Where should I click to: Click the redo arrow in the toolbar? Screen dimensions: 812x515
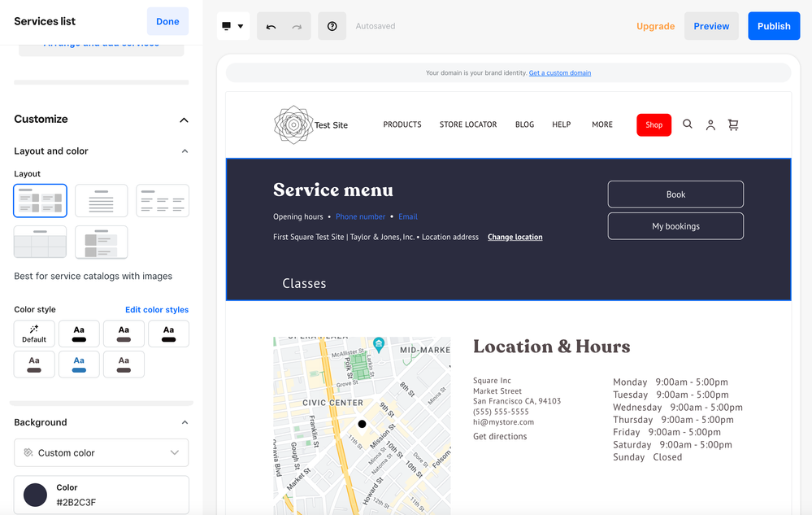point(297,26)
